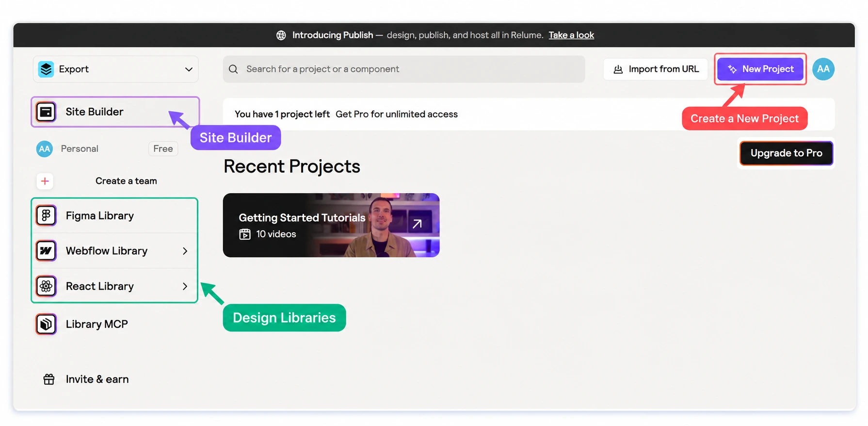Click the arrow icon on the tutorials card
The height and width of the screenshot is (426, 868).
coord(417,224)
